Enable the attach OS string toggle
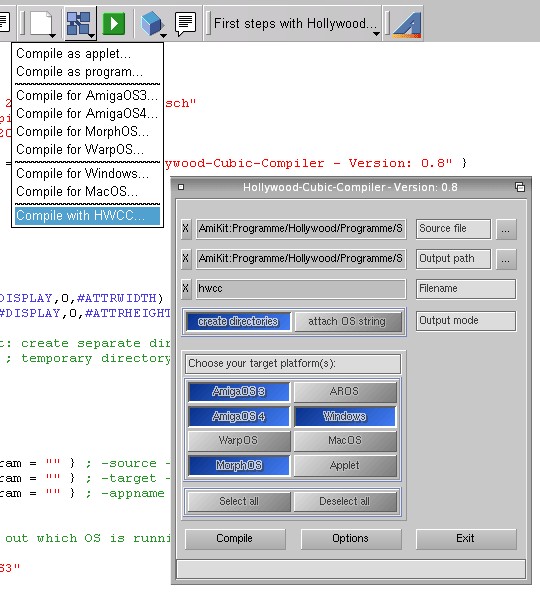540x595 pixels. tap(347, 321)
